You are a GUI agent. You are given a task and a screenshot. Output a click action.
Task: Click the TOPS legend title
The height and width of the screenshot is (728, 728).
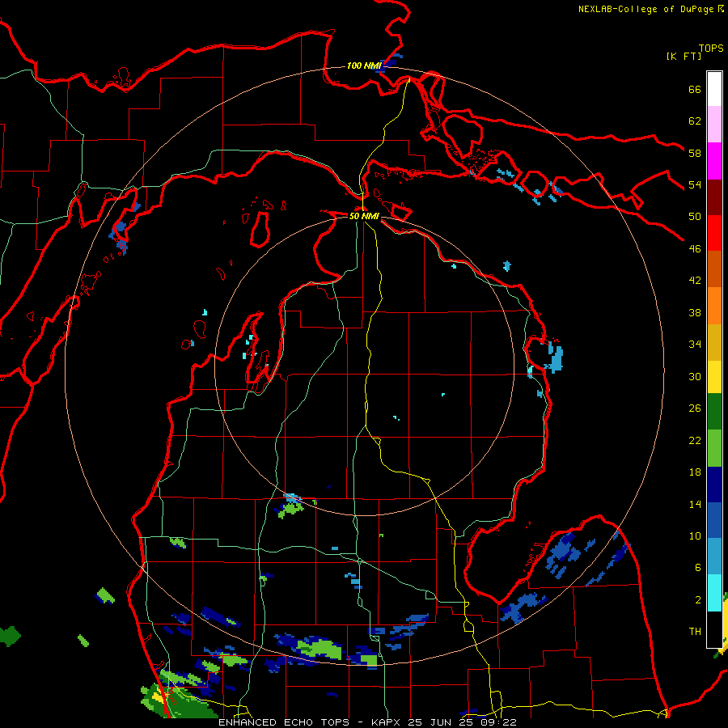(711, 49)
